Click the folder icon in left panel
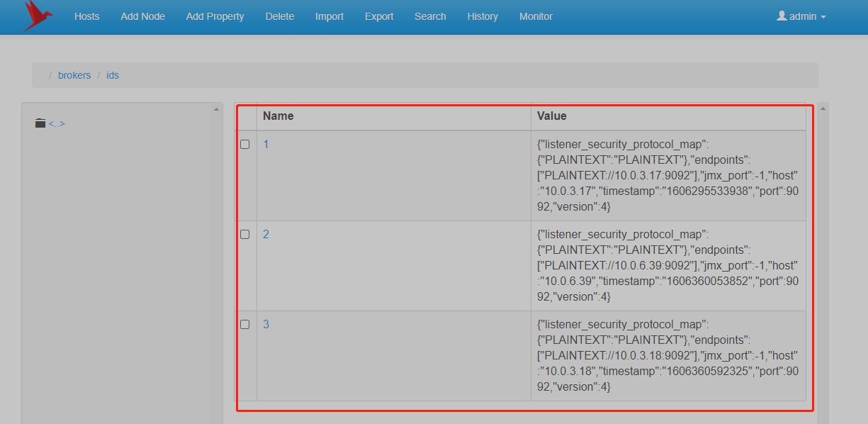 40,123
